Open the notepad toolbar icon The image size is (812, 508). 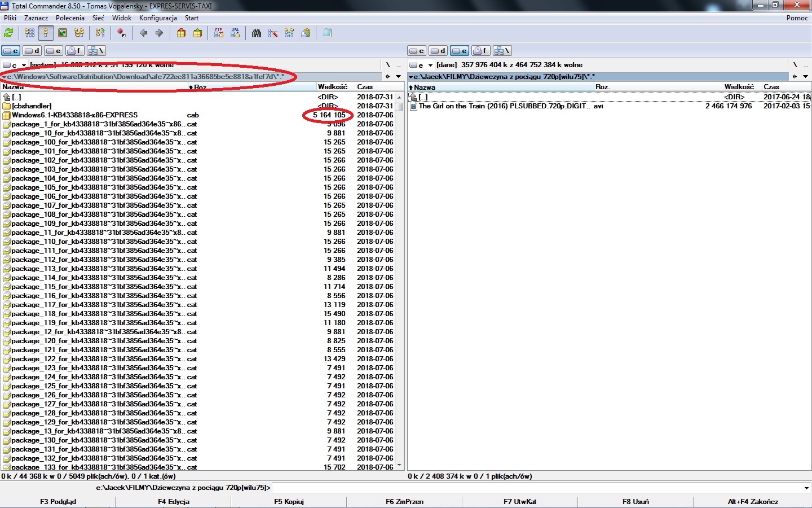[327, 33]
